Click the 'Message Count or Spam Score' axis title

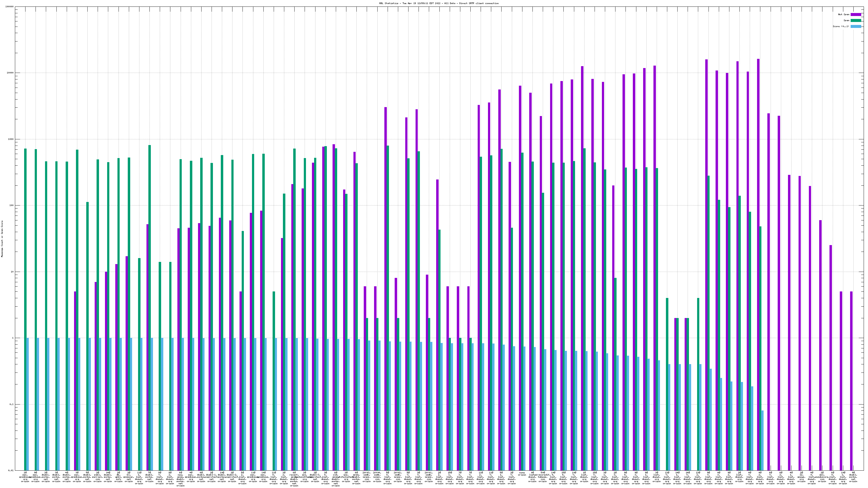2,239
